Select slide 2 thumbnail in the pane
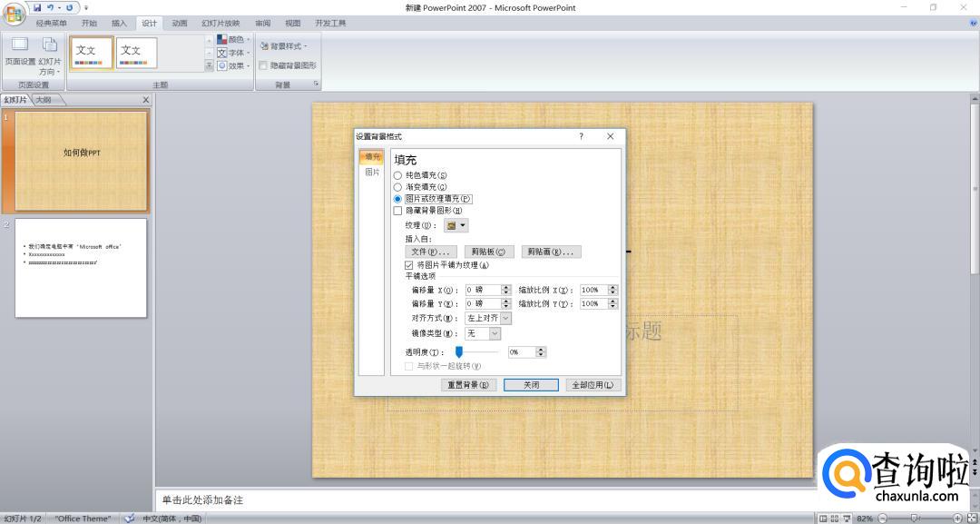 coord(82,268)
